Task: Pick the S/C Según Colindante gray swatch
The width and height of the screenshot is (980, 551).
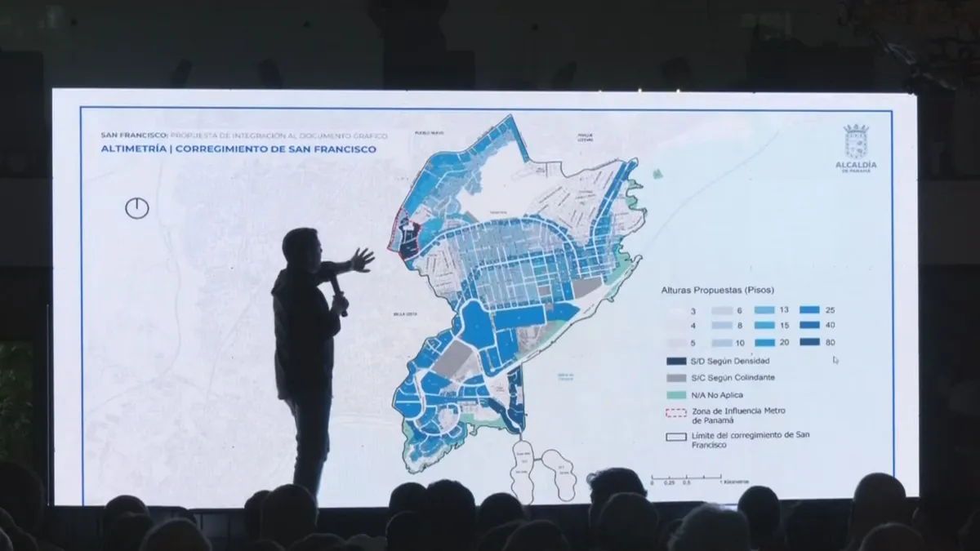Action: tap(676, 377)
